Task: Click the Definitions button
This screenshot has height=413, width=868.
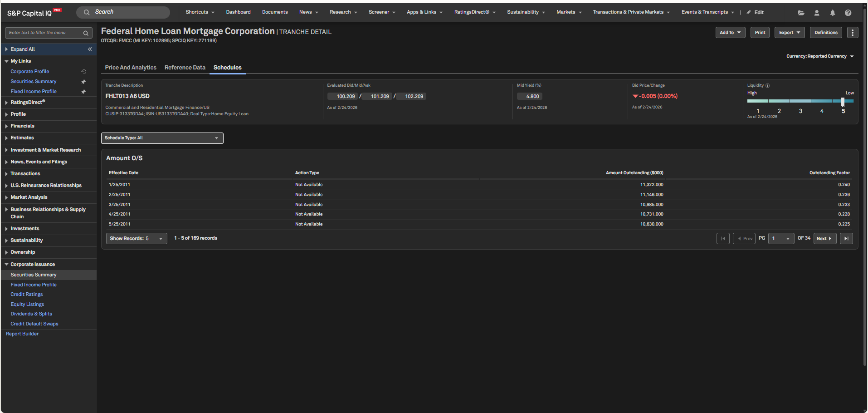Action: coord(825,33)
